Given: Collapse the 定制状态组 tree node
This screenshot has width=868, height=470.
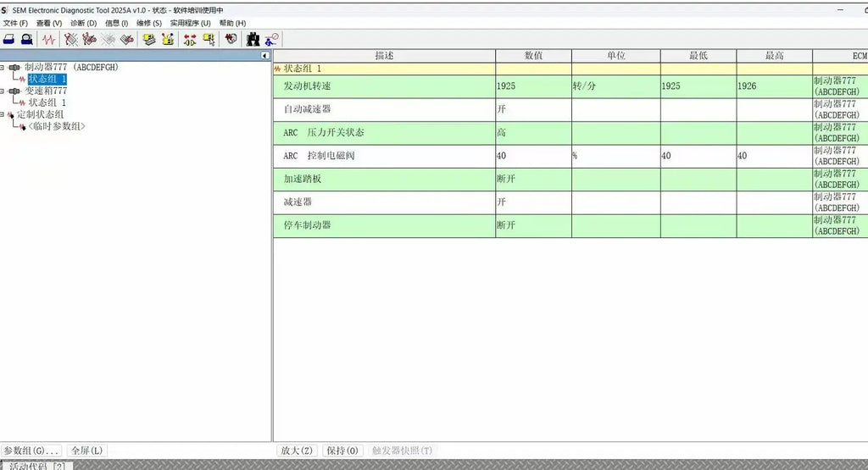Looking at the screenshot, I should [3, 114].
